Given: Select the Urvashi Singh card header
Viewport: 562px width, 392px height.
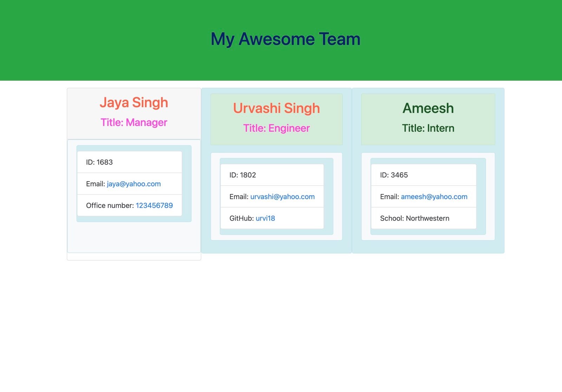Looking at the screenshot, I should [x=276, y=108].
